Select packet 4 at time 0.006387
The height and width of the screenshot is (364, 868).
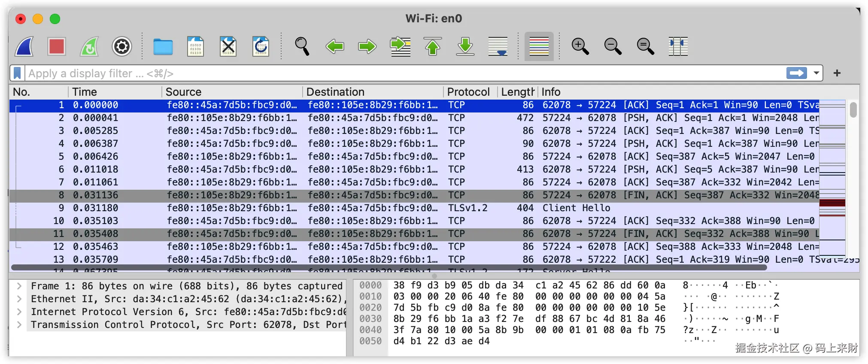(x=414, y=143)
